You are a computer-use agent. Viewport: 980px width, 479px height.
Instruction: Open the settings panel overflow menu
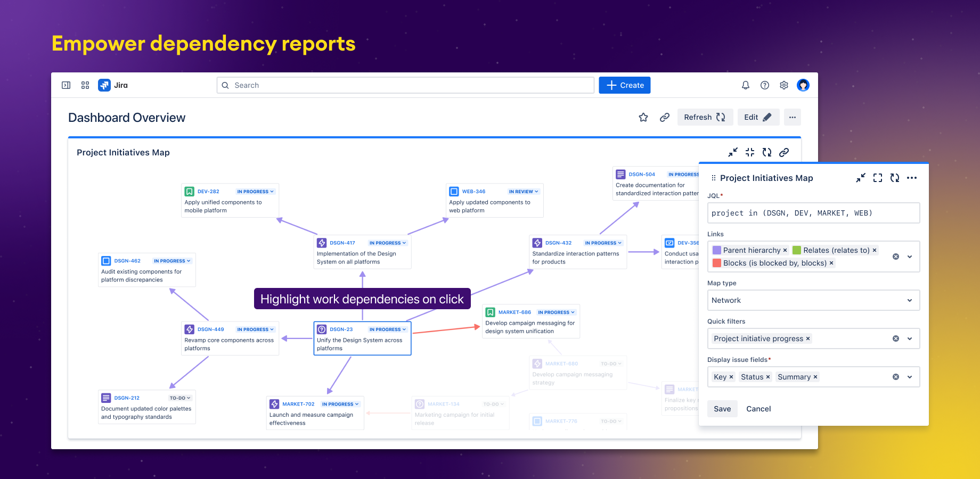(912, 178)
